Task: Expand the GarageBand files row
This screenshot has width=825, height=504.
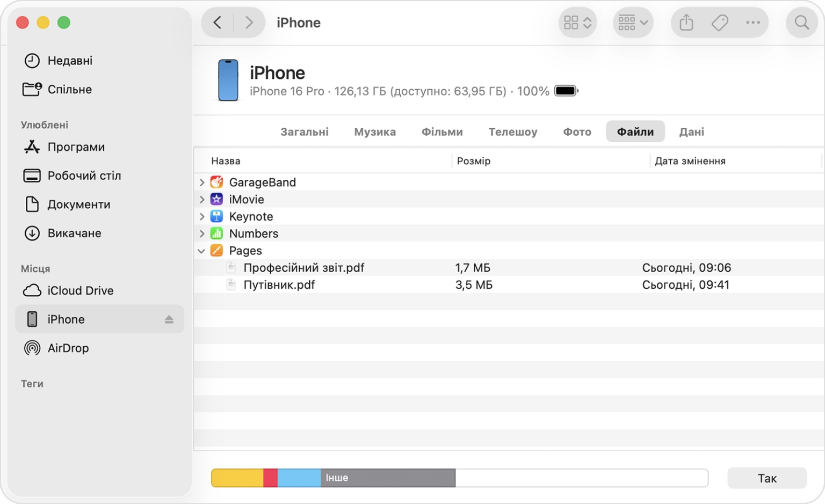Action: (202, 182)
